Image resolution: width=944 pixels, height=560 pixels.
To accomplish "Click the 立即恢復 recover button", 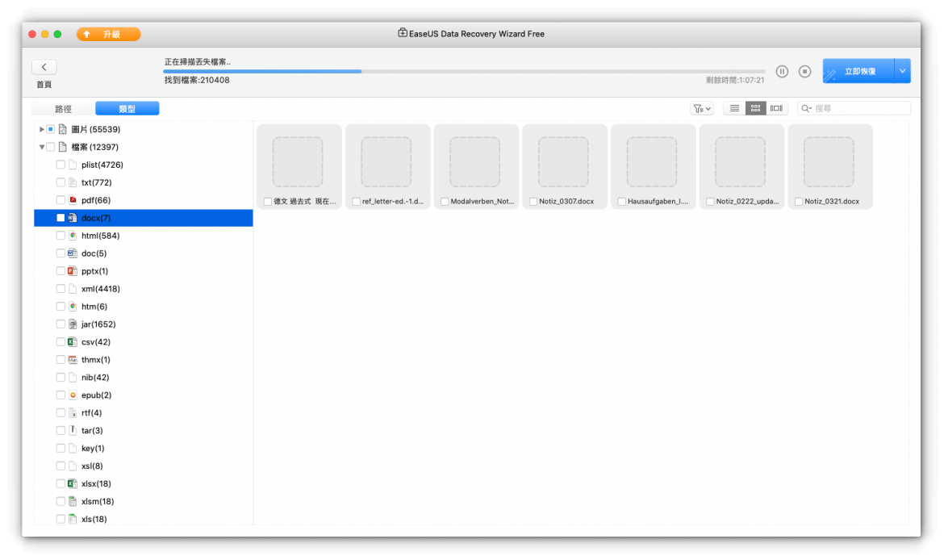I will (x=858, y=71).
